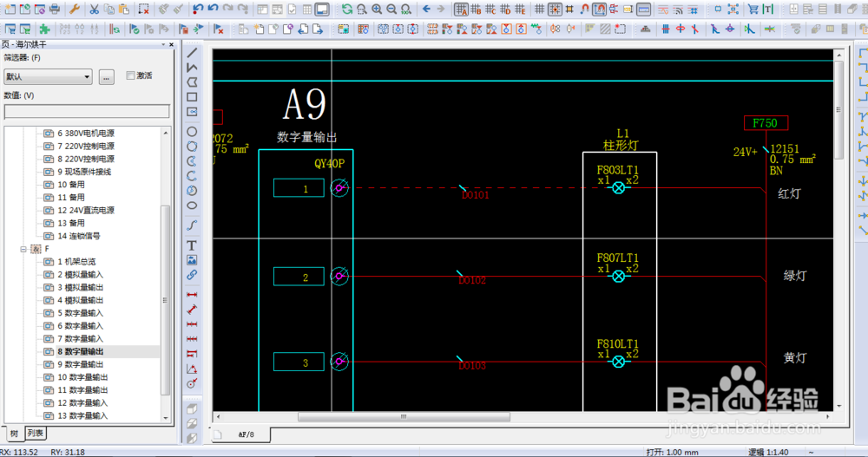The width and height of the screenshot is (868, 457).
Task: Insert an image with the picture tool
Action: point(192,260)
